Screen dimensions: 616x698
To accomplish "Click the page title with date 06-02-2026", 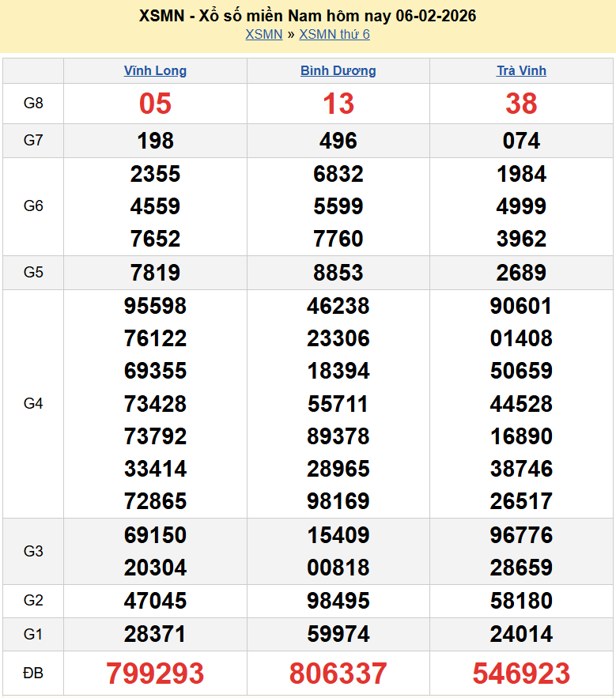I will tap(308, 16).
